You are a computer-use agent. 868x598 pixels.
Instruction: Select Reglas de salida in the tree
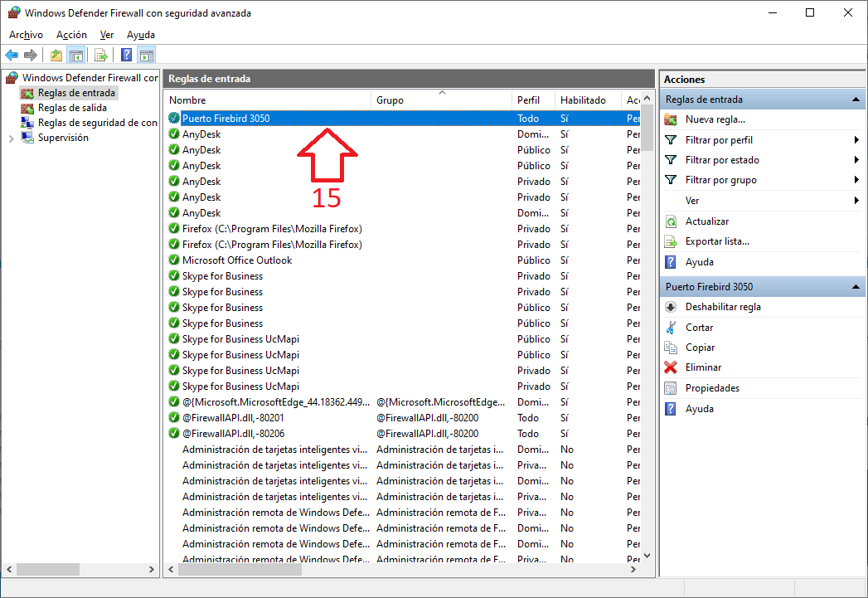coord(72,108)
